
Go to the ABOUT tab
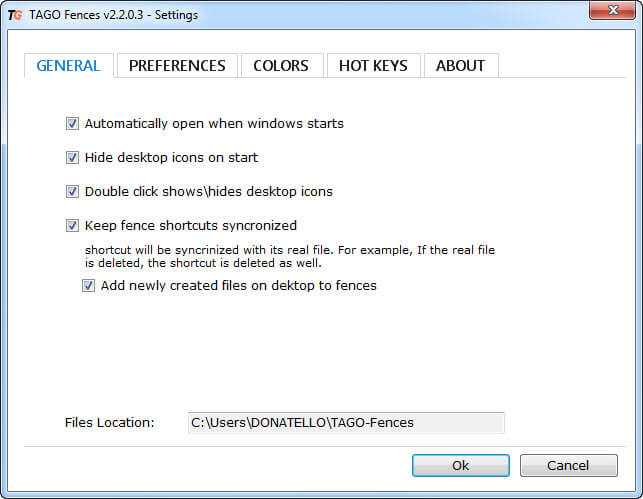[x=461, y=66]
